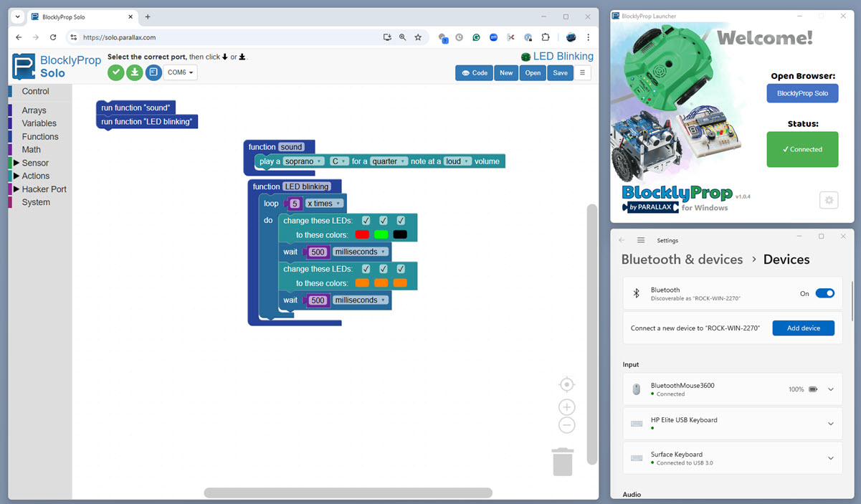Open the Chrome three-dot menu
This screenshot has width=861, height=504.
(x=589, y=37)
